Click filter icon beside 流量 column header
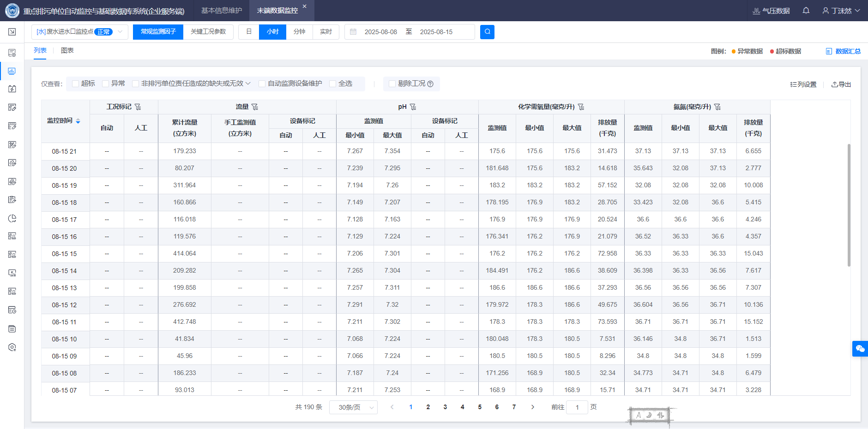The width and height of the screenshot is (868, 429). [x=255, y=107]
